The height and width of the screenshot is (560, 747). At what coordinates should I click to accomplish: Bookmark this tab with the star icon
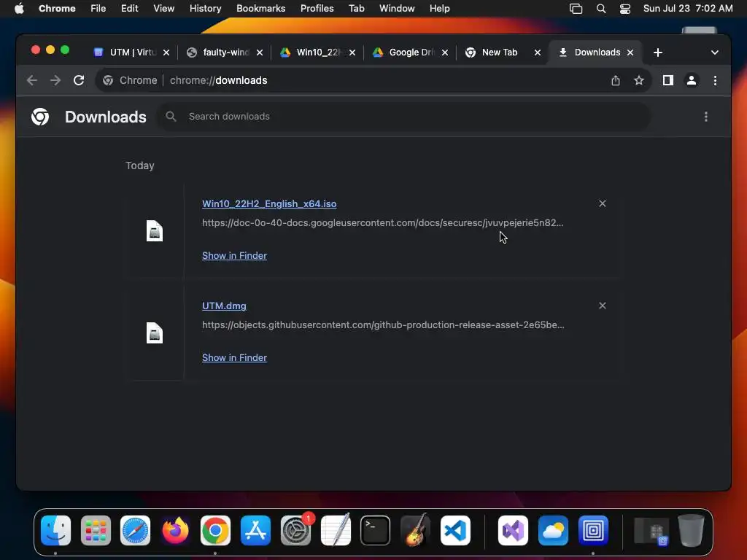[x=639, y=80]
